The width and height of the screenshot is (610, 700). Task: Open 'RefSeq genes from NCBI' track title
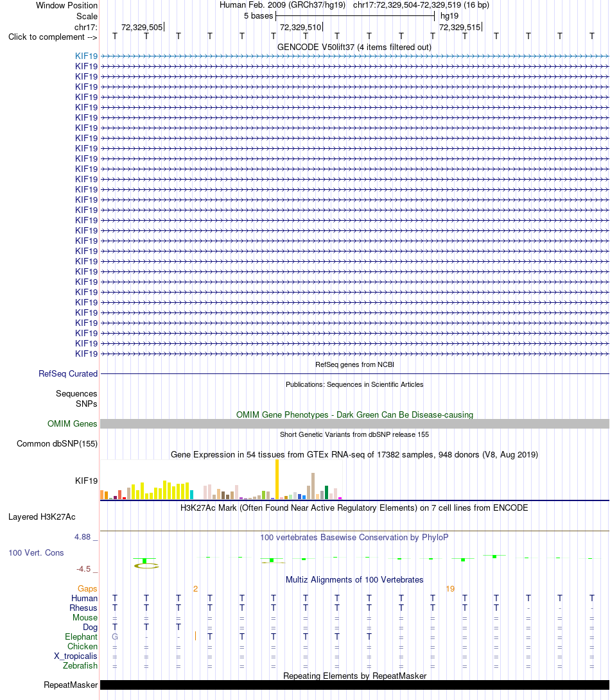coord(355,364)
